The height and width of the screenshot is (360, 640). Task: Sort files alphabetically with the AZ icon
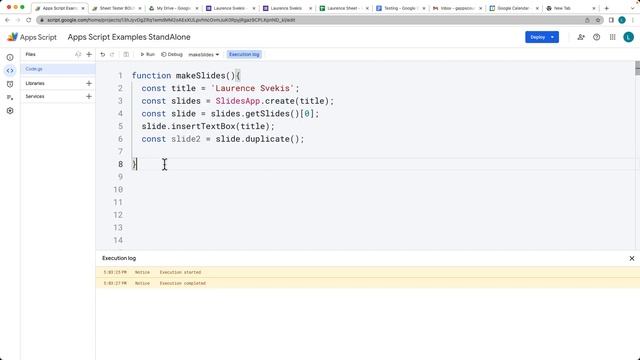coord(78,54)
